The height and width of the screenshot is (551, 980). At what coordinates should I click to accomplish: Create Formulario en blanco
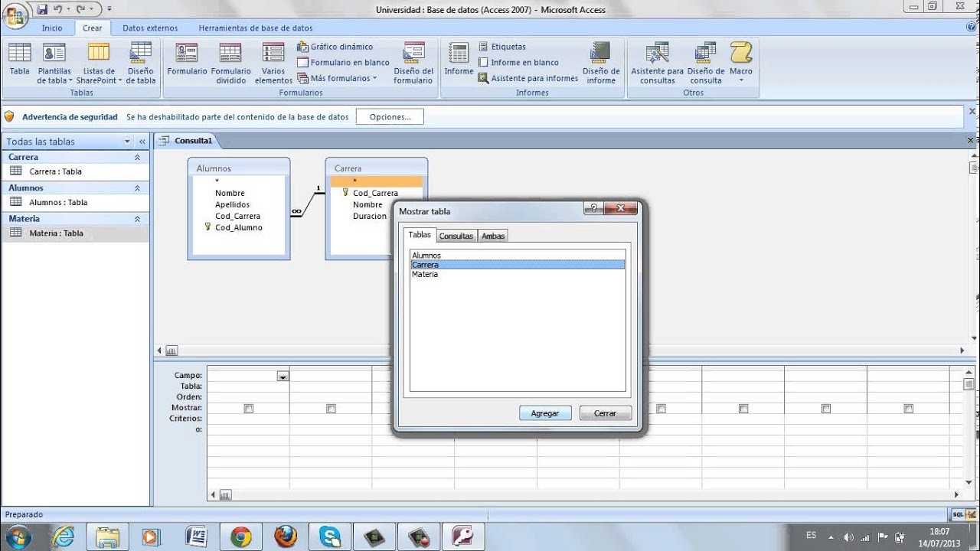344,63
